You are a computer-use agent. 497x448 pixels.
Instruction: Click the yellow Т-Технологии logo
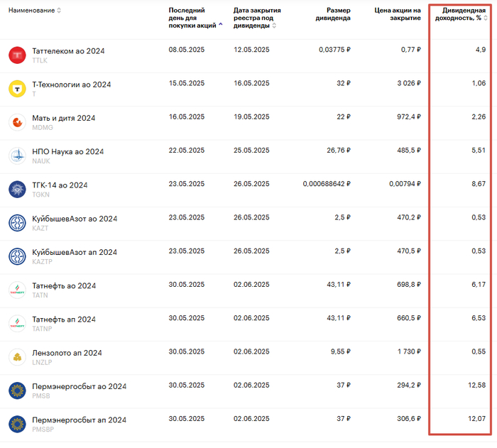coord(17,89)
